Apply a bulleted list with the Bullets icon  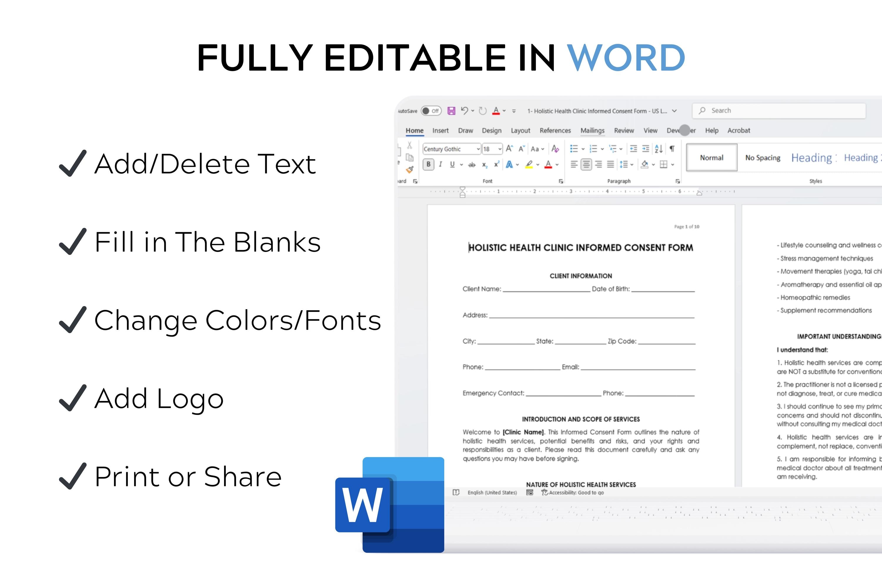[574, 149]
